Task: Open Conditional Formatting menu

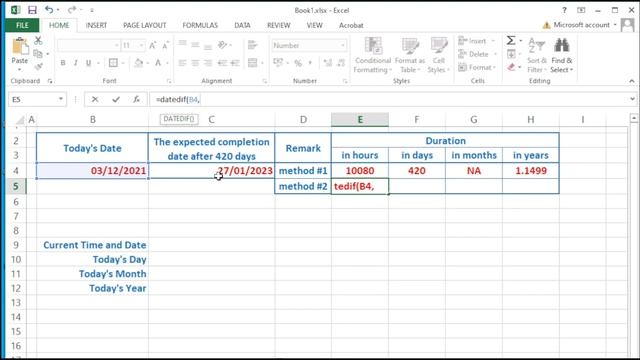Action: (x=372, y=55)
